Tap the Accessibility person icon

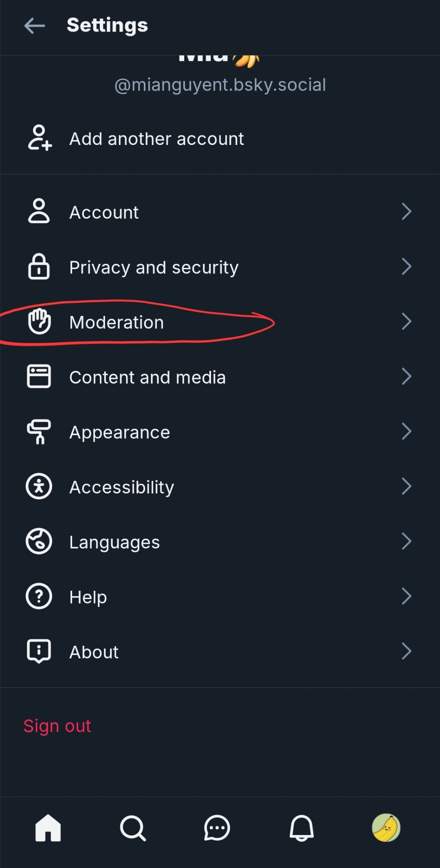[x=39, y=487]
